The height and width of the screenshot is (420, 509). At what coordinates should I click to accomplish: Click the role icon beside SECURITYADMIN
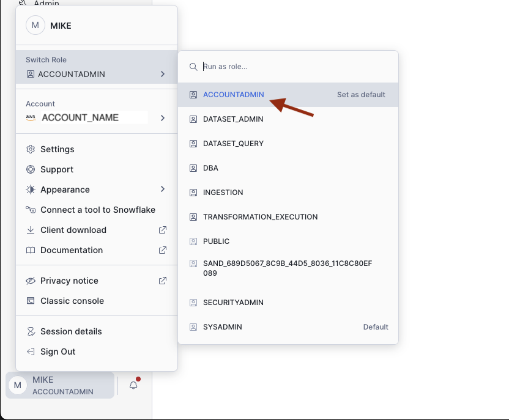[x=193, y=303]
